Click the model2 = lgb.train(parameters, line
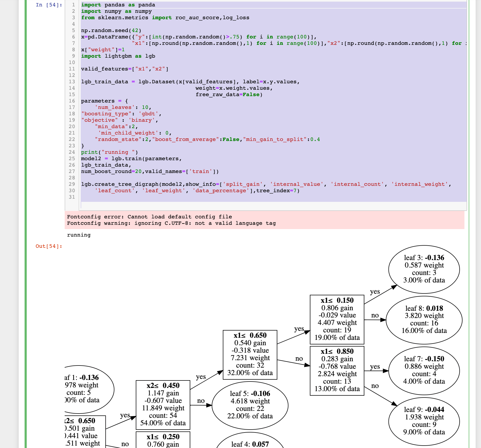This screenshot has height=448, width=481. click(131, 159)
